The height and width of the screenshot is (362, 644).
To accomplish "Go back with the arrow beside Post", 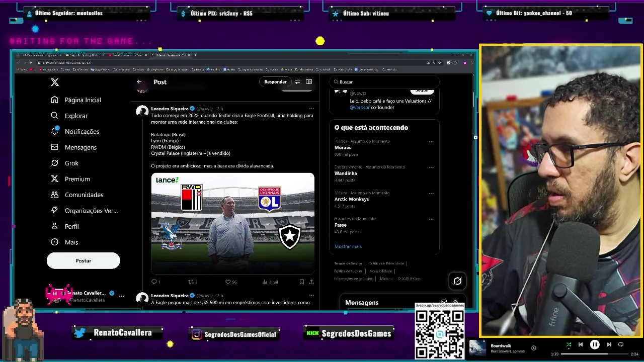I will [139, 82].
